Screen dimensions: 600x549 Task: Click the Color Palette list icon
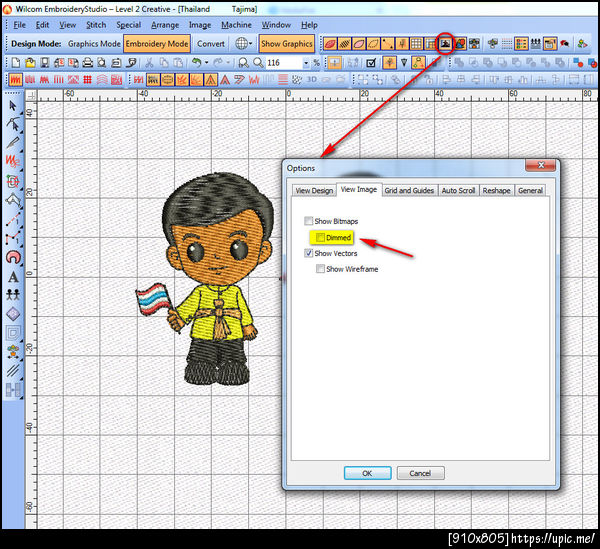click(521, 44)
